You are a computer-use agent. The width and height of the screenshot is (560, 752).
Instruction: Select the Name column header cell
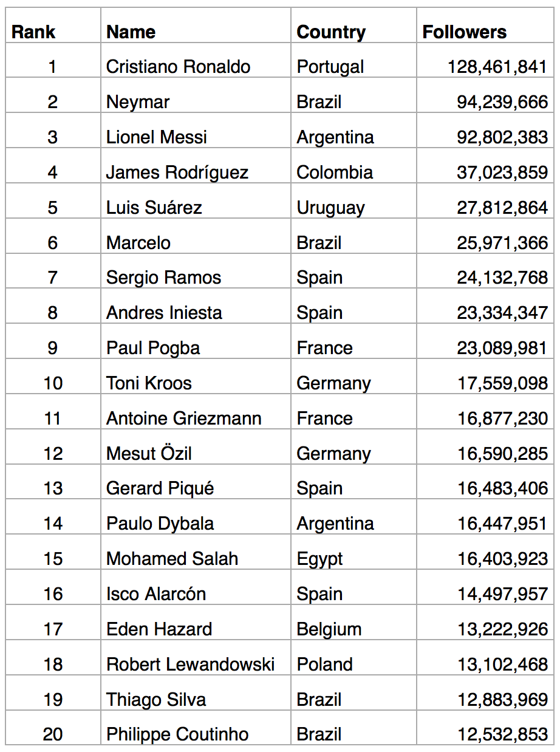coord(196,26)
